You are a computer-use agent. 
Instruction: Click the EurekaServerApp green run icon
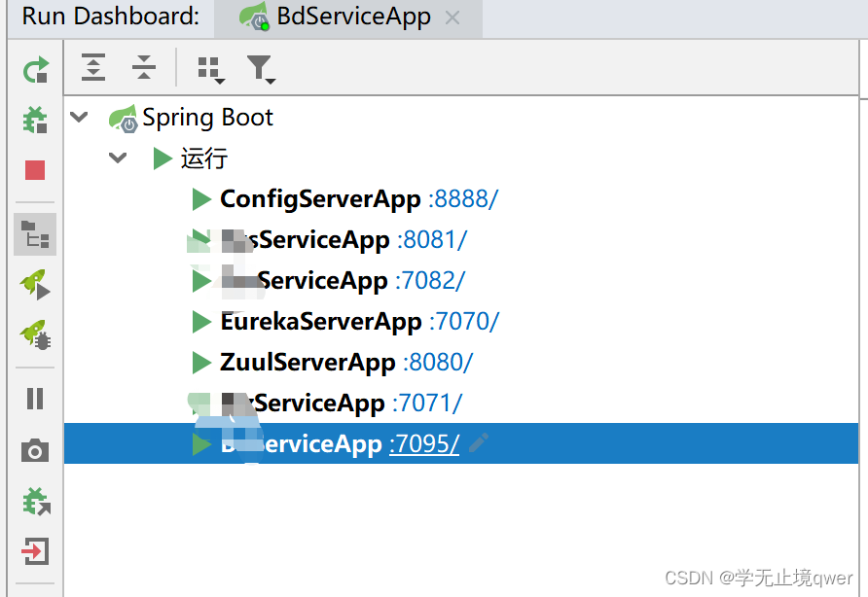tap(201, 322)
